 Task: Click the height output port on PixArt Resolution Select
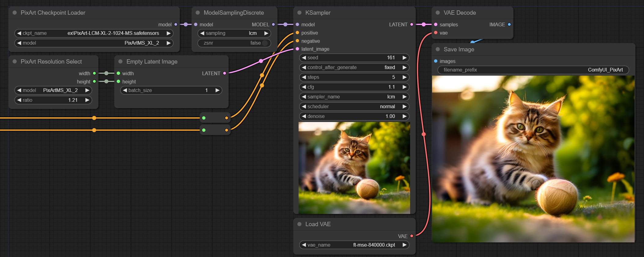[x=94, y=81]
